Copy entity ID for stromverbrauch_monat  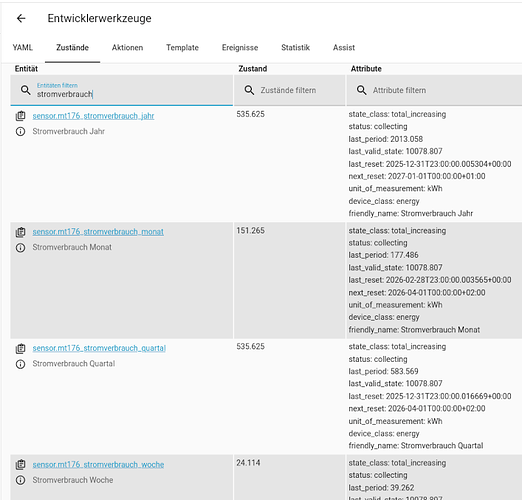click(x=20, y=232)
